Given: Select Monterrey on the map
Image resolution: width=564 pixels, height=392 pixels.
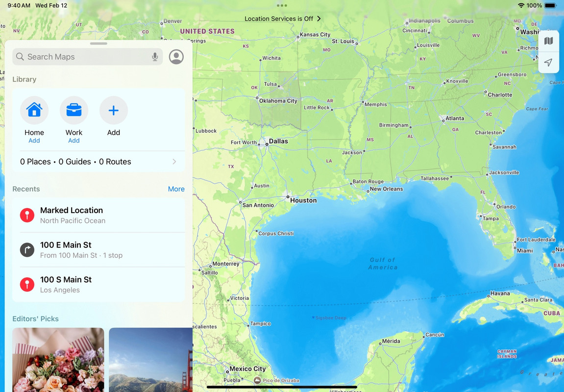Looking at the screenshot, I should pos(225,264).
